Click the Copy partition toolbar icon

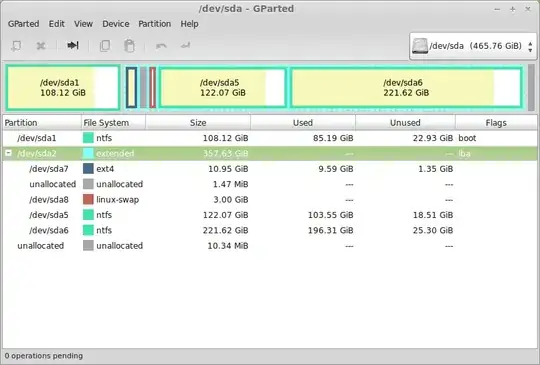coord(105,45)
